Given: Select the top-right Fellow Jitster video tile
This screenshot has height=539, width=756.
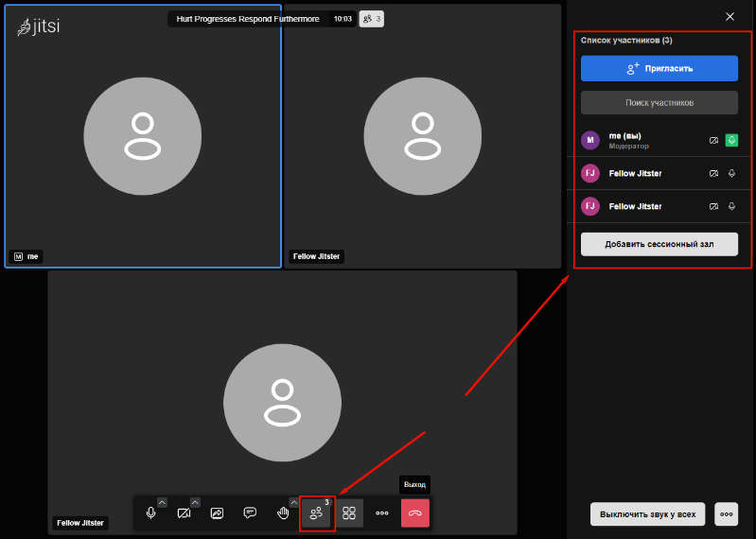Looking at the screenshot, I should 423,136.
